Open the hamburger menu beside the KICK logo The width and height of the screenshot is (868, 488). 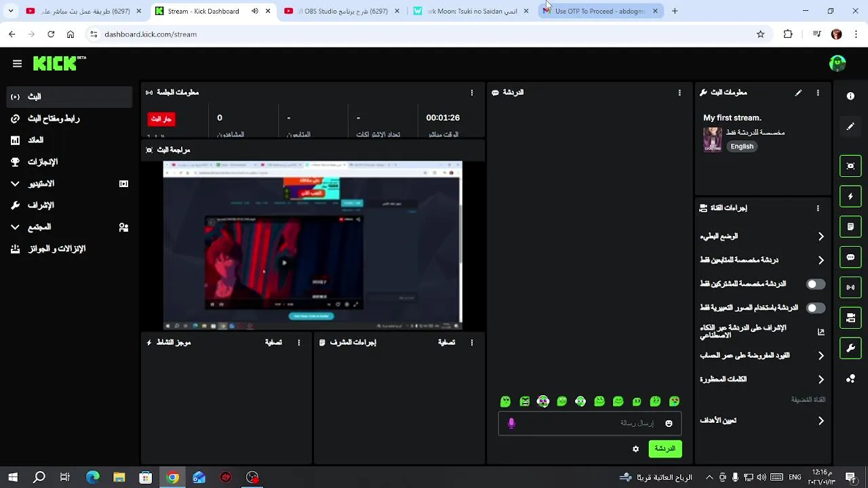(17, 64)
